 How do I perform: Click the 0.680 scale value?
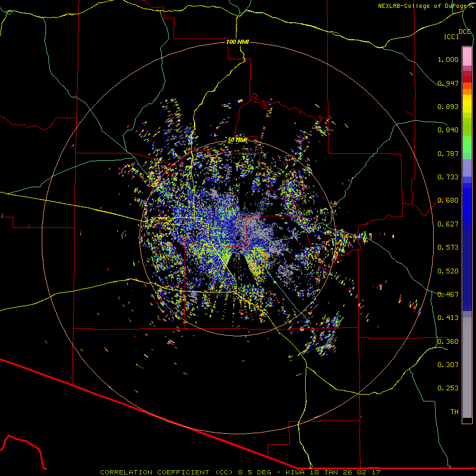tap(448, 200)
